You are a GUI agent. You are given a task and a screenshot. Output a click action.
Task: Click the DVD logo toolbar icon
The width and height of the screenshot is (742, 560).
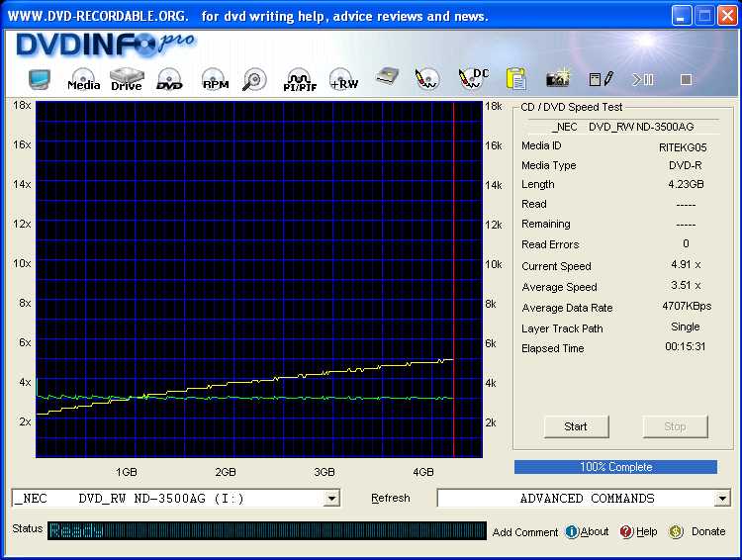169,79
